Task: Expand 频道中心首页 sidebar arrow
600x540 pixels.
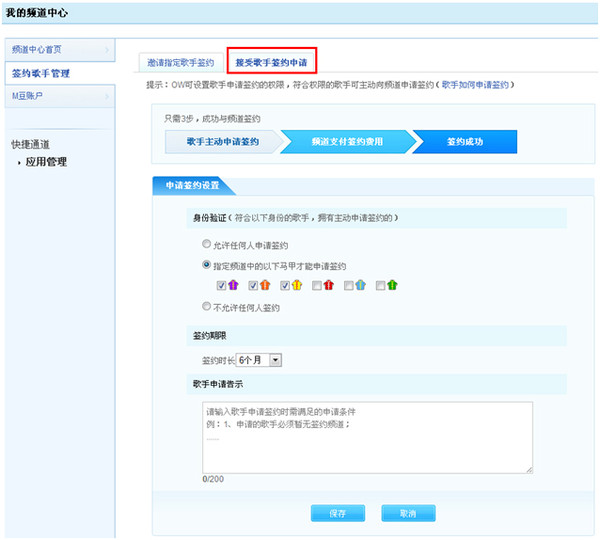Action: pos(107,50)
